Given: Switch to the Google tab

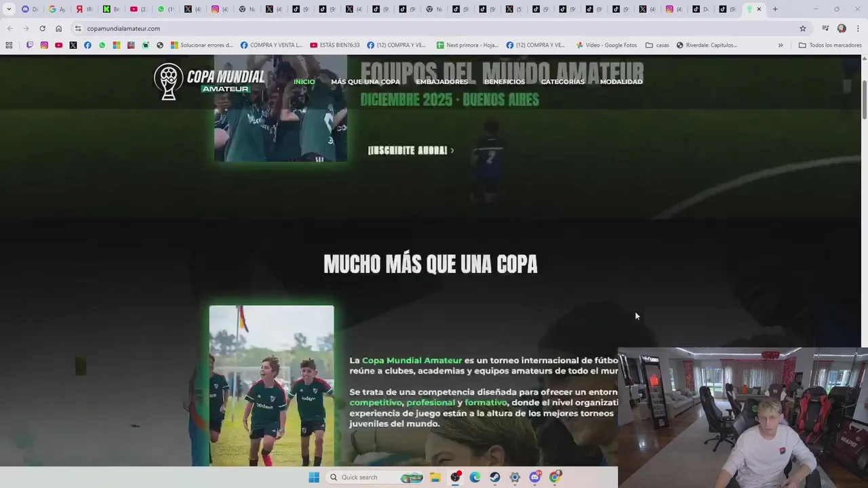Looking at the screenshot, I should pyautogui.click(x=57, y=9).
